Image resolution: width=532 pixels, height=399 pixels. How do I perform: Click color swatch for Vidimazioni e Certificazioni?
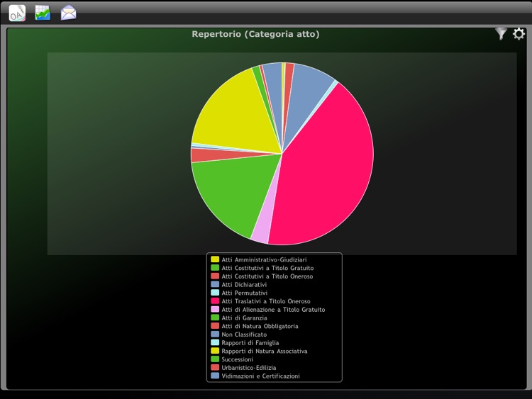pyautogui.click(x=215, y=376)
